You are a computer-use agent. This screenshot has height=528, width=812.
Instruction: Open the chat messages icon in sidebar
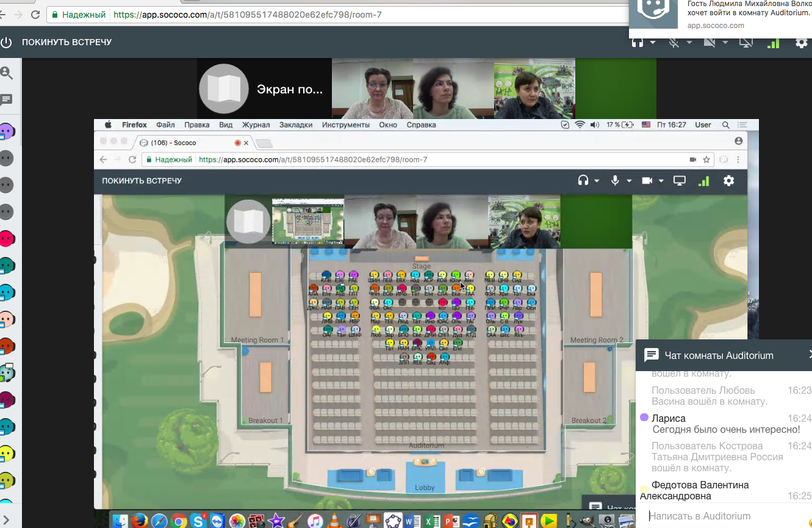[7, 99]
